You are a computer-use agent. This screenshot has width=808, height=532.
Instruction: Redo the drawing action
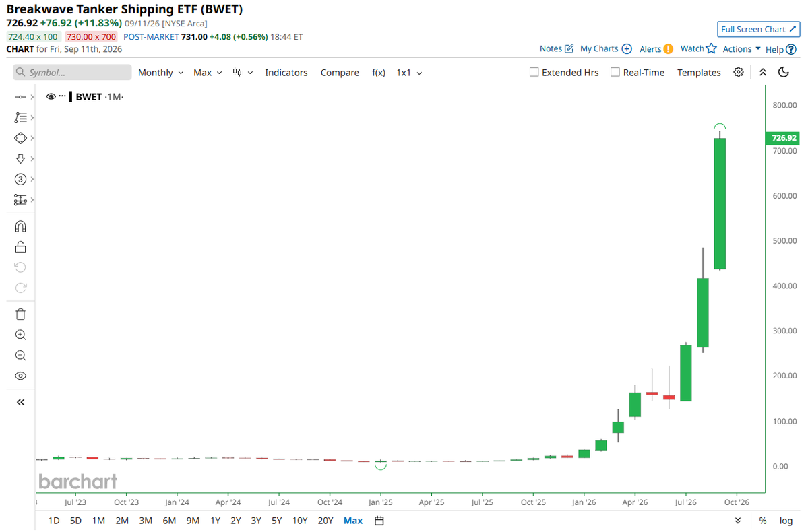20,288
